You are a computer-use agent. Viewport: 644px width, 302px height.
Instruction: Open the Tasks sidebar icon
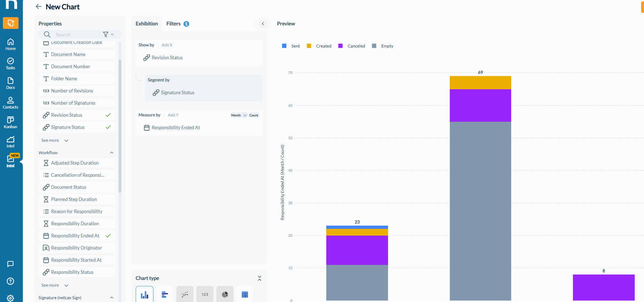tap(11, 64)
